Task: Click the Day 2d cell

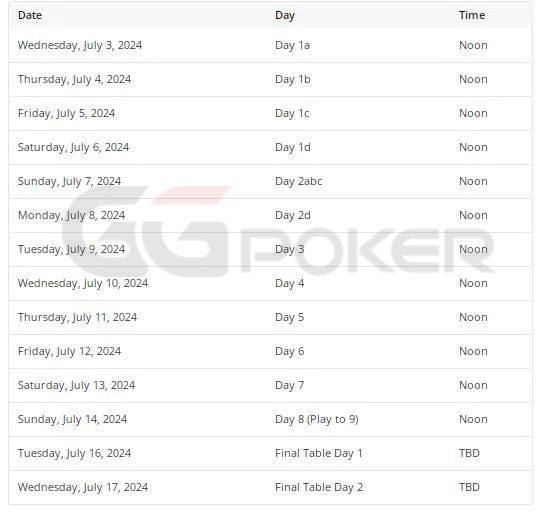Action: tap(293, 215)
